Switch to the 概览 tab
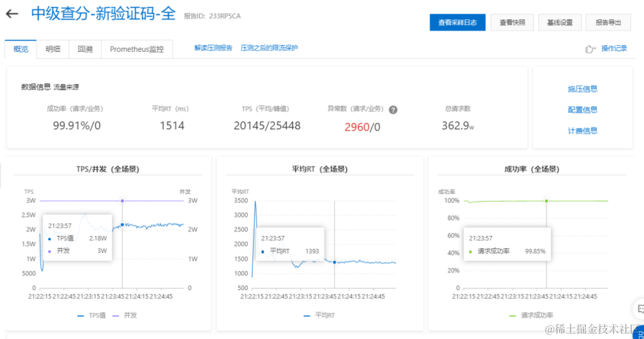Screen dimensions: 644x339 (20, 49)
